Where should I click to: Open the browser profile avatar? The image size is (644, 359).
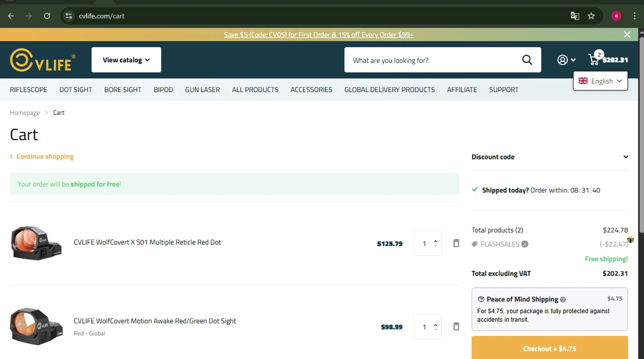point(616,16)
